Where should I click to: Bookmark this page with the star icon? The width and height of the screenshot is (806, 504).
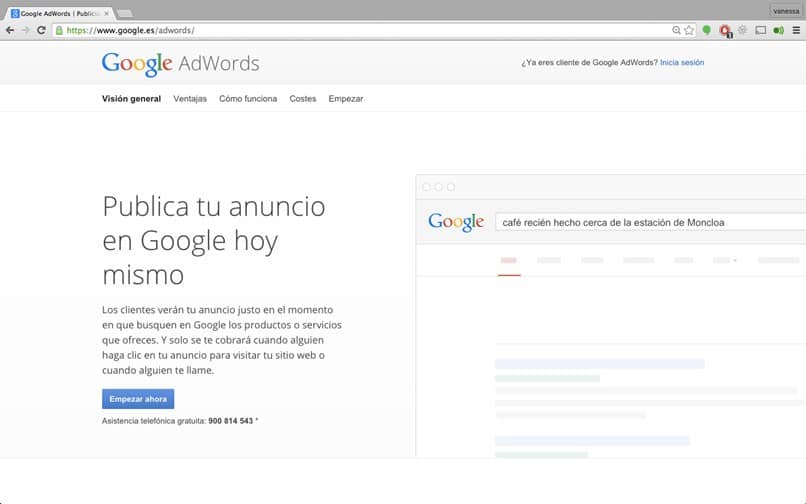point(689,30)
